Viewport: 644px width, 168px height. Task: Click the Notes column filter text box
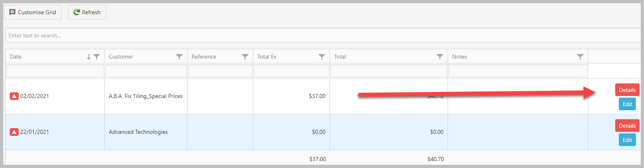(x=518, y=71)
